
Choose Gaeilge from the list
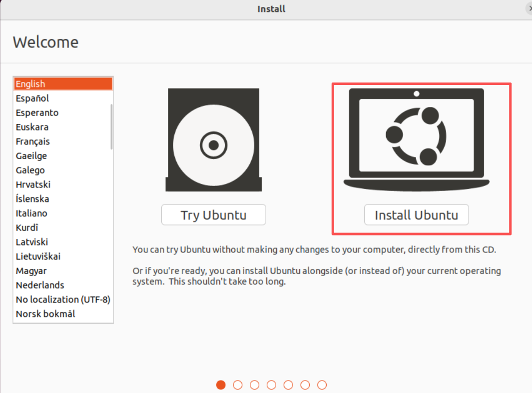63,155
